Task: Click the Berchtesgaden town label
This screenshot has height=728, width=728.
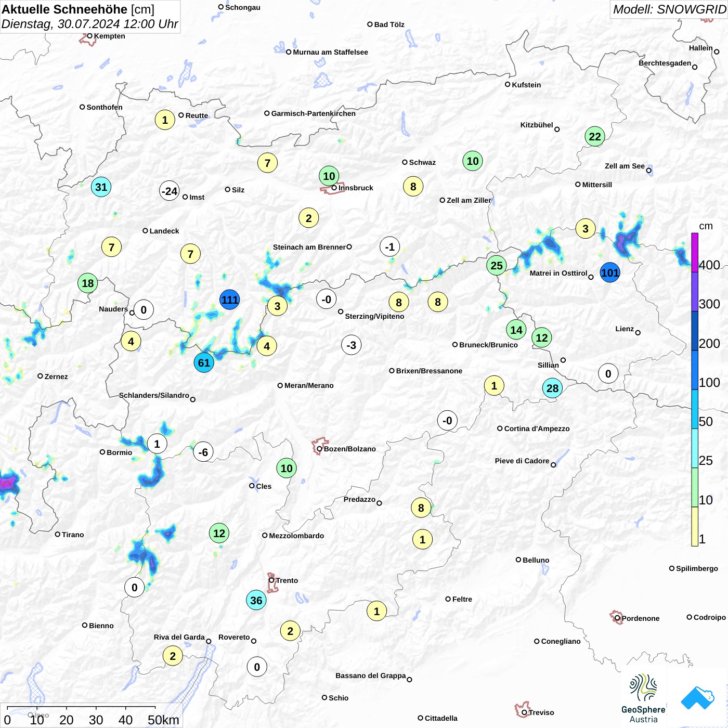Action: pos(665,63)
